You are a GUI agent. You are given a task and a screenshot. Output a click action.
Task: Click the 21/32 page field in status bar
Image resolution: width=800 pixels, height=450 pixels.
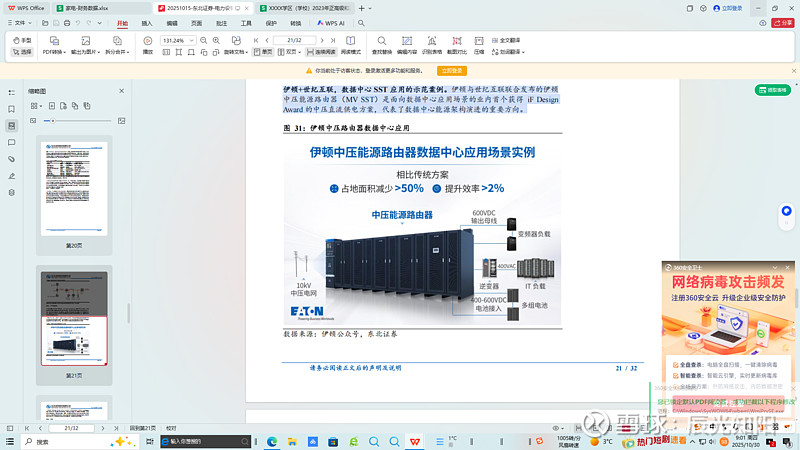[x=71, y=429]
